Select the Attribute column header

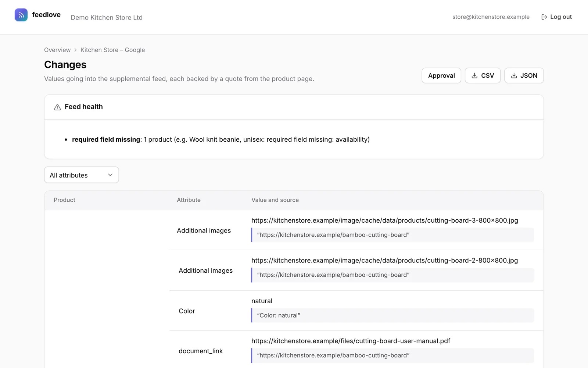[189, 200]
